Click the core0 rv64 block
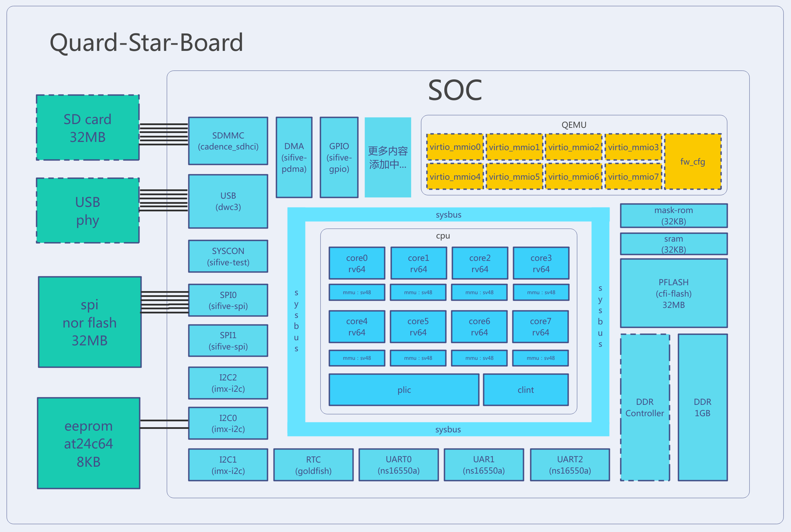This screenshot has height=532, width=791. coord(357,263)
